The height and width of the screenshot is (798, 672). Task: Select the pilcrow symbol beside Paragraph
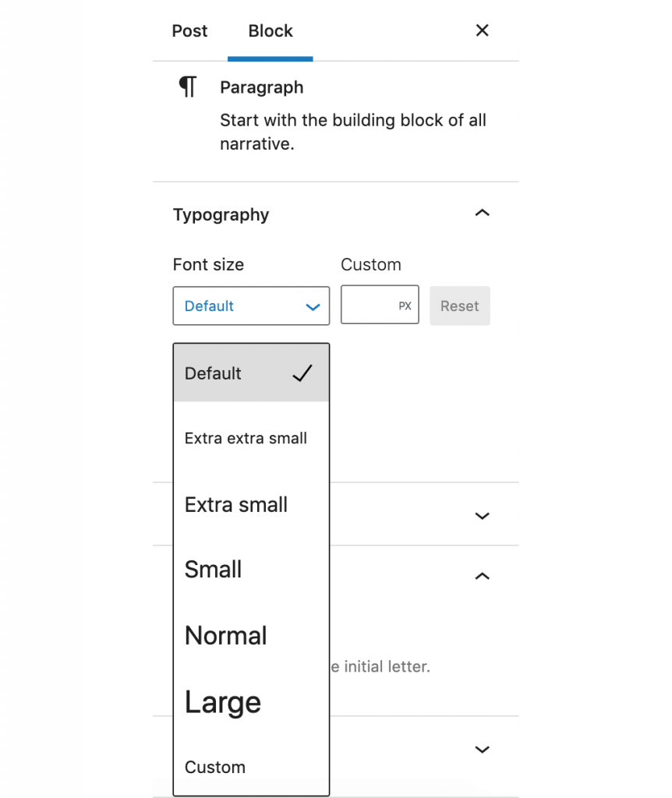[x=187, y=87]
